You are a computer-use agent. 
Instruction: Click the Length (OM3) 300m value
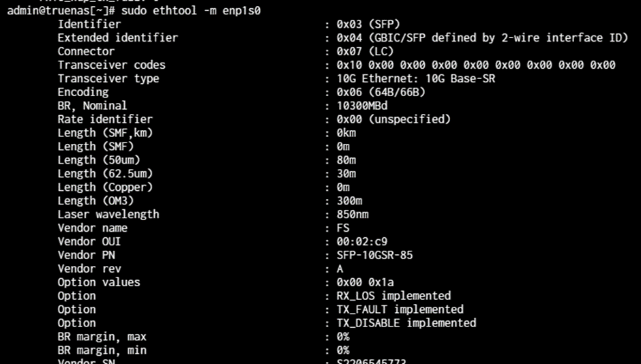pos(350,201)
